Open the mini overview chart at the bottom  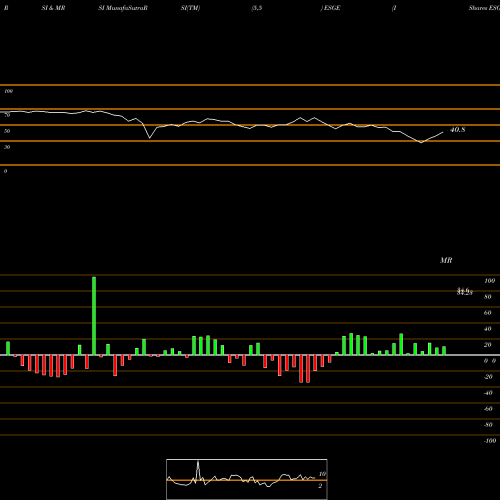(247, 479)
